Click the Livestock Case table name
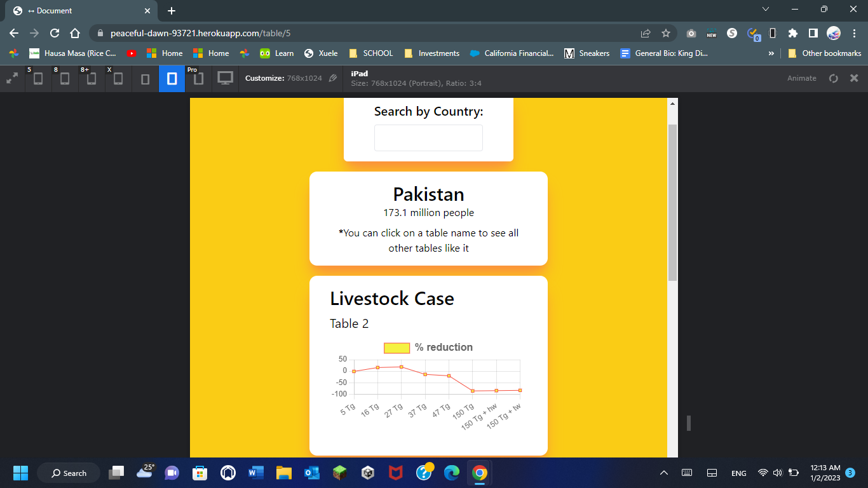The height and width of the screenshot is (488, 868). click(x=392, y=299)
